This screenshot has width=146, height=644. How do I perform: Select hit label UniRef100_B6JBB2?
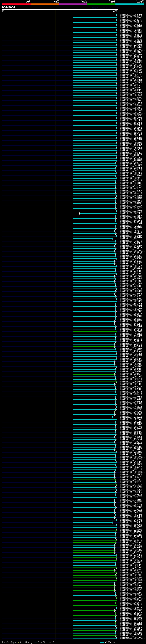131,259
